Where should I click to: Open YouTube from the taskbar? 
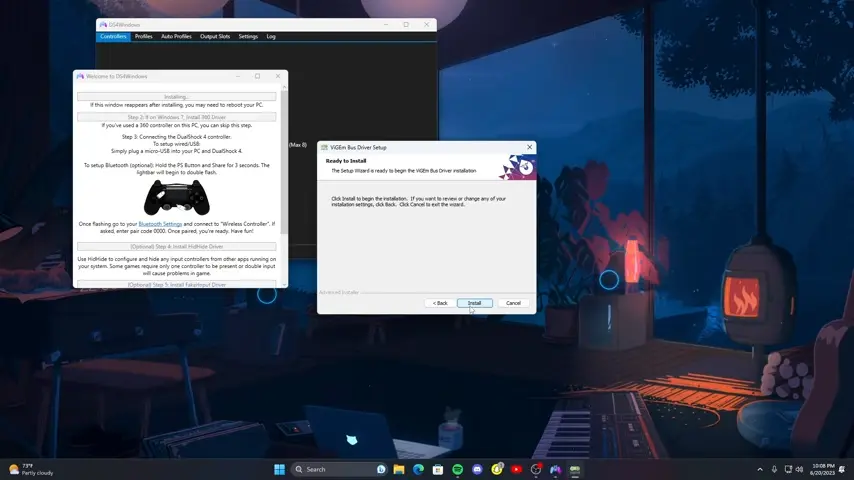[516, 469]
